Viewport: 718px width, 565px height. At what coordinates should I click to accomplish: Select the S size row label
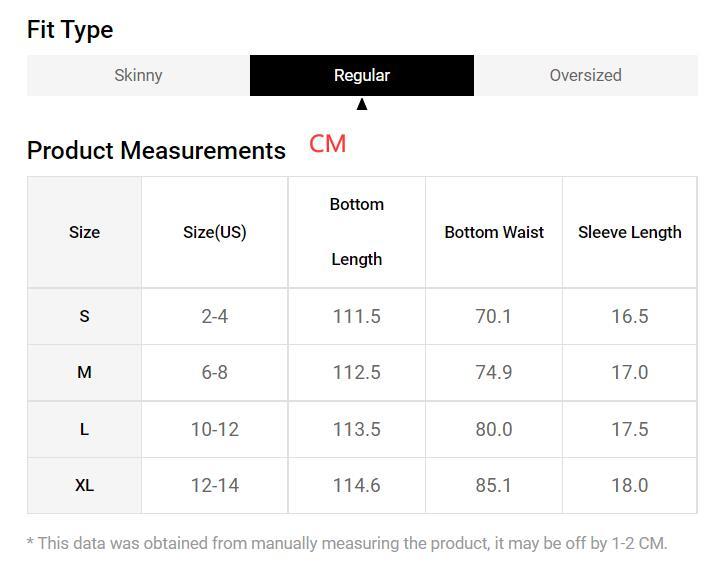pos(84,316)
